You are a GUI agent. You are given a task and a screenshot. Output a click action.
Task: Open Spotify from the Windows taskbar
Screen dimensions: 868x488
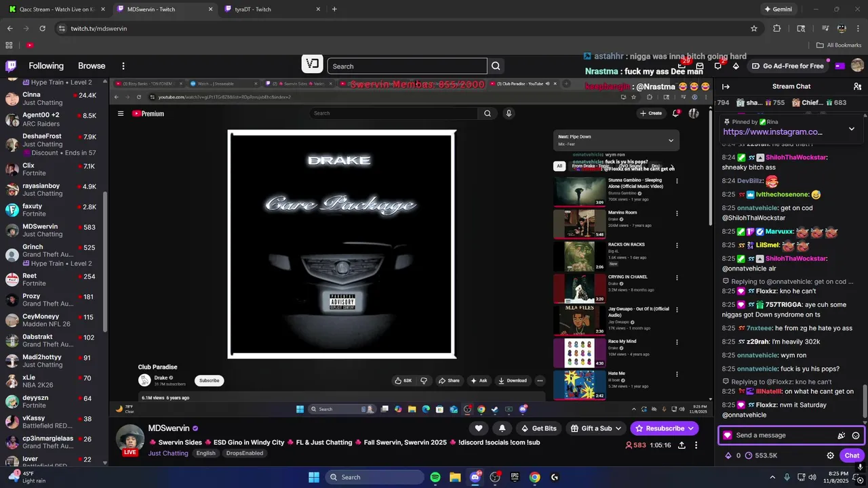pos(435,477)
